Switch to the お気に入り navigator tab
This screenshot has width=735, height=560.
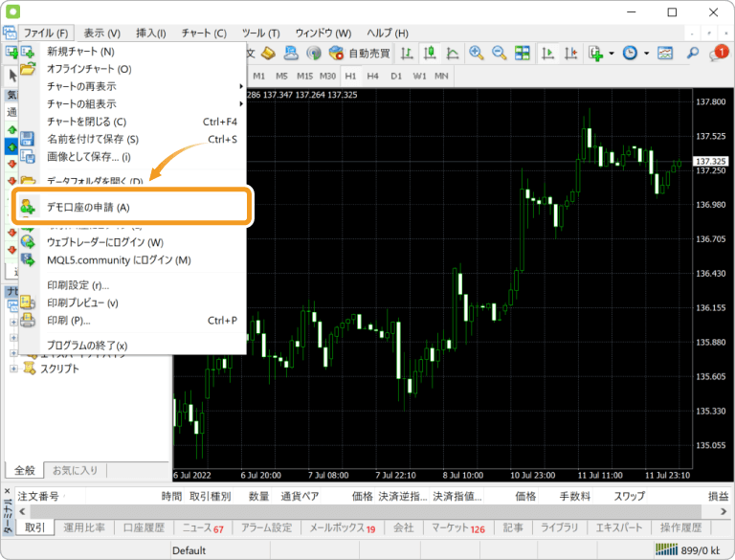[75, 470]
